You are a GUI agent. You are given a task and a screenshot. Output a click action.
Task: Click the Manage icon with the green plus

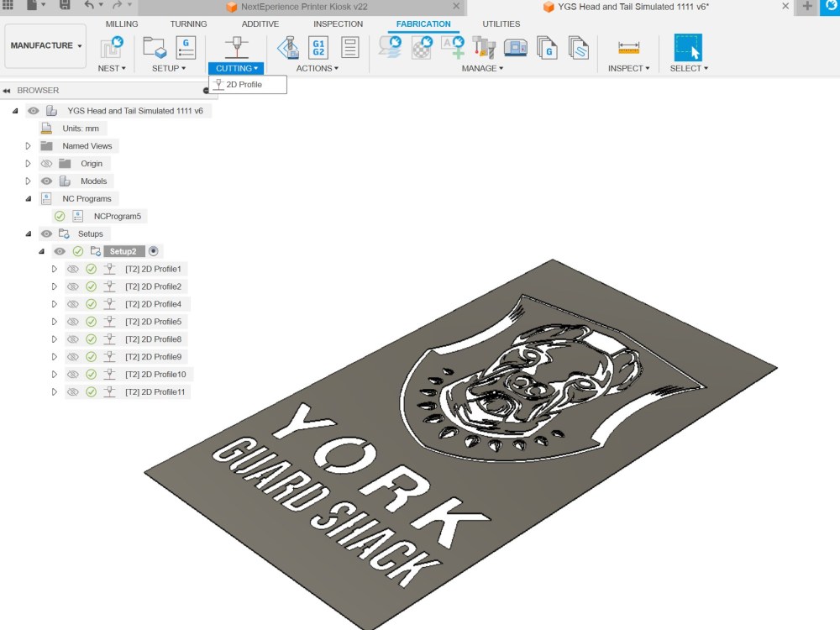(453, 47)
